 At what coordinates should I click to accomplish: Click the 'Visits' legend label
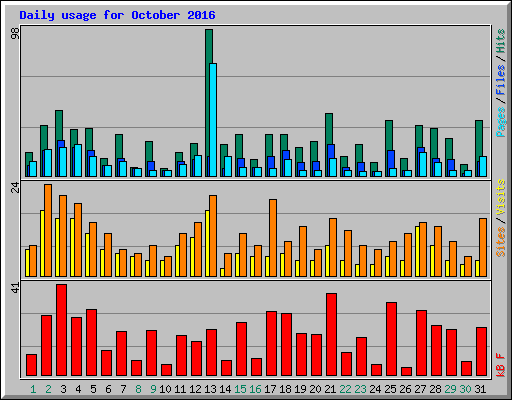click(x=501, y=197)
